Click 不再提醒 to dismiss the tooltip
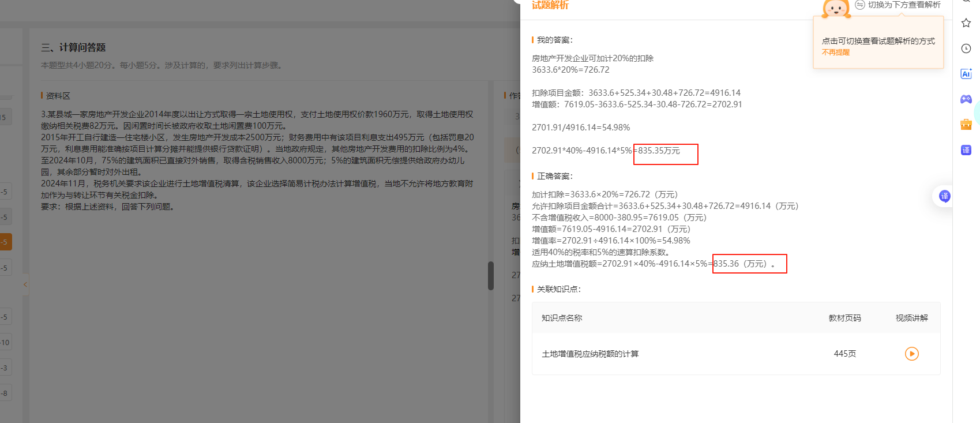The height and width of the screenshot is (423, 980). 836,53
